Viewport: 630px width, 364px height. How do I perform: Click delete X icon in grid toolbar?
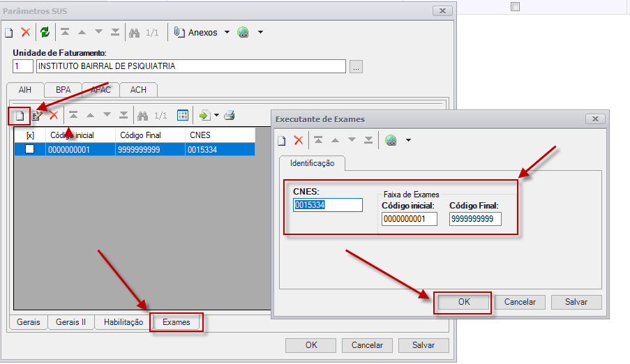point(54,116)
